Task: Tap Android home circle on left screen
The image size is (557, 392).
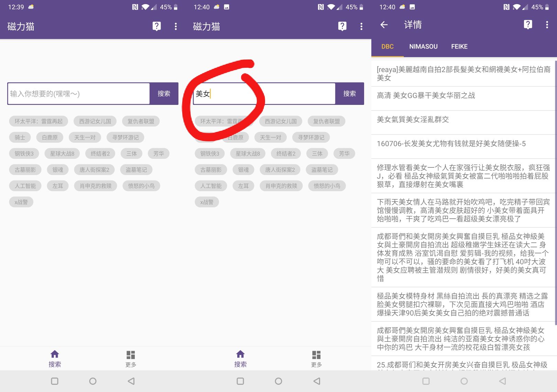Action: point(93,381)
